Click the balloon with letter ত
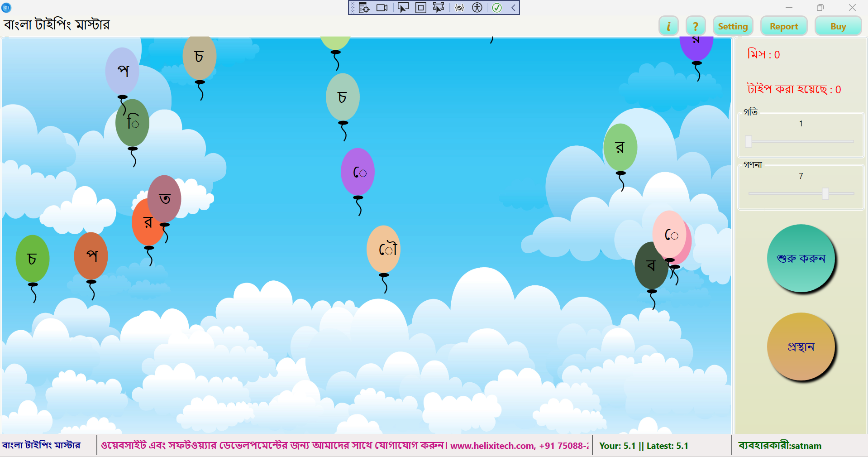 pyautogui.click(x=165, y=198)
